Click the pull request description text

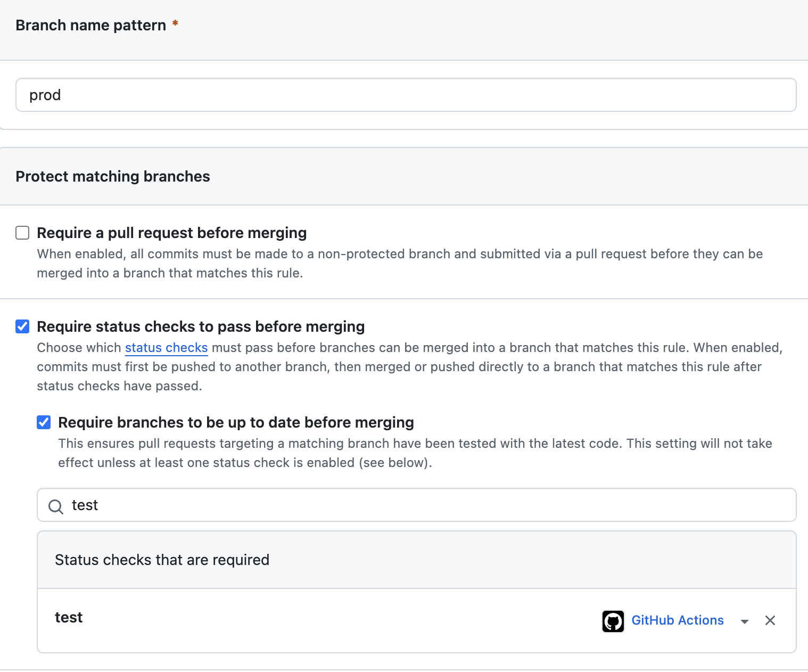click(399, 264)
